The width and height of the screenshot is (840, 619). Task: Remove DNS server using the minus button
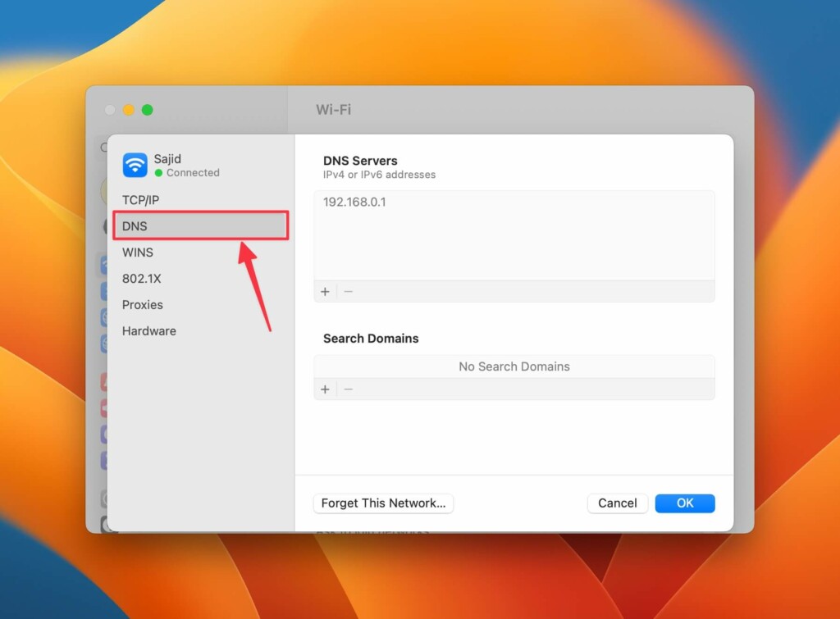[349, 292]
